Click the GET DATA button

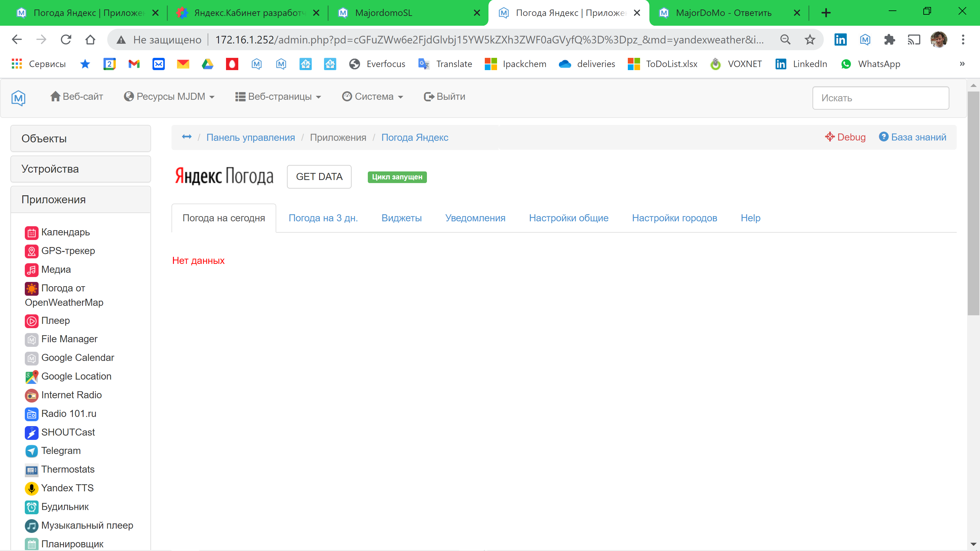pyautogui.click(x=319, y=176)
